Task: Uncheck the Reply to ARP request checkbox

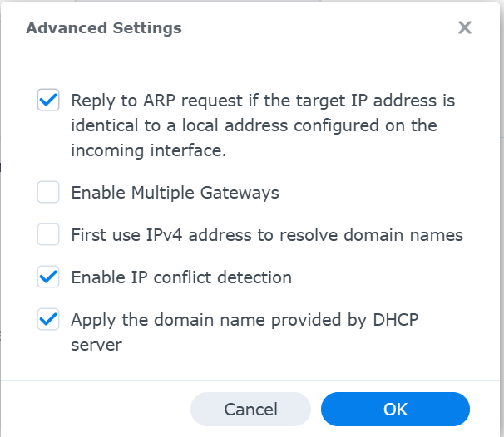Action: [48, 101]
